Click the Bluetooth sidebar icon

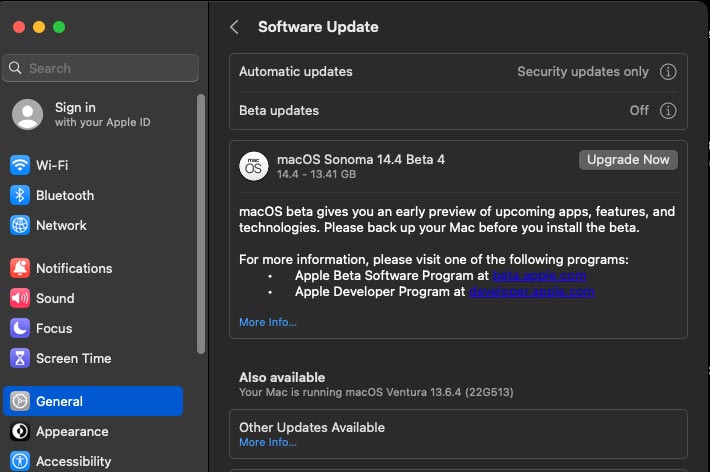[x=20, y=195]
